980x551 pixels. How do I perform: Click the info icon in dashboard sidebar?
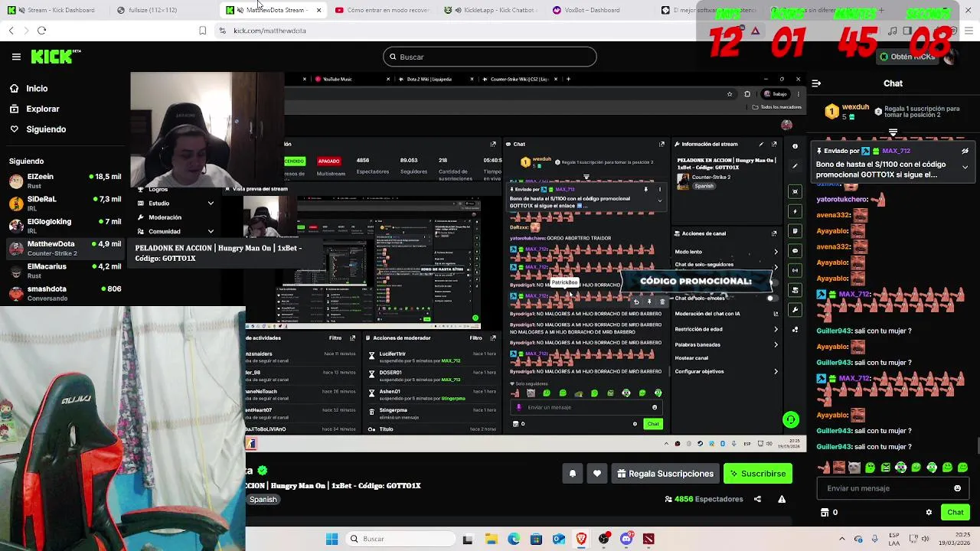click(795, 145)
